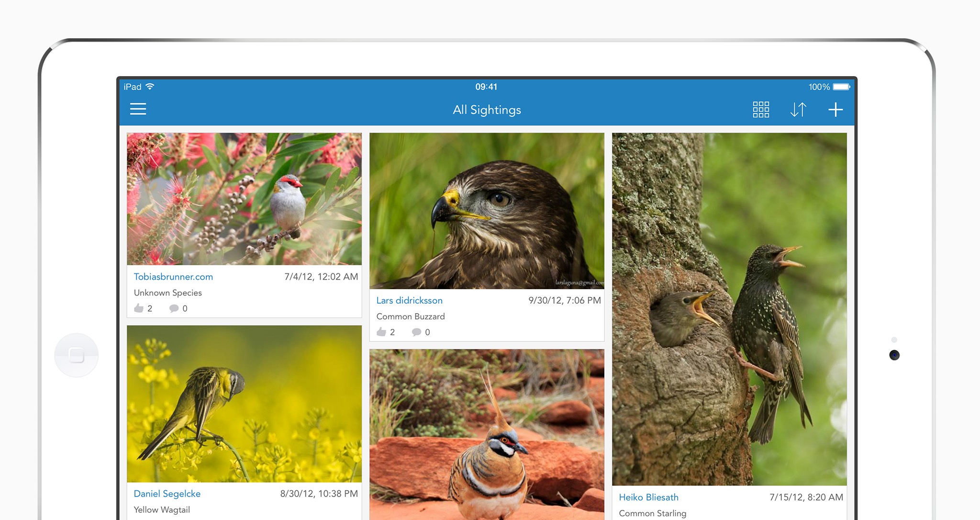Viewport: 980px width, 520px height.
Task: Open Tobiasbrunner.com user profile link
Action: click(173, 276)
